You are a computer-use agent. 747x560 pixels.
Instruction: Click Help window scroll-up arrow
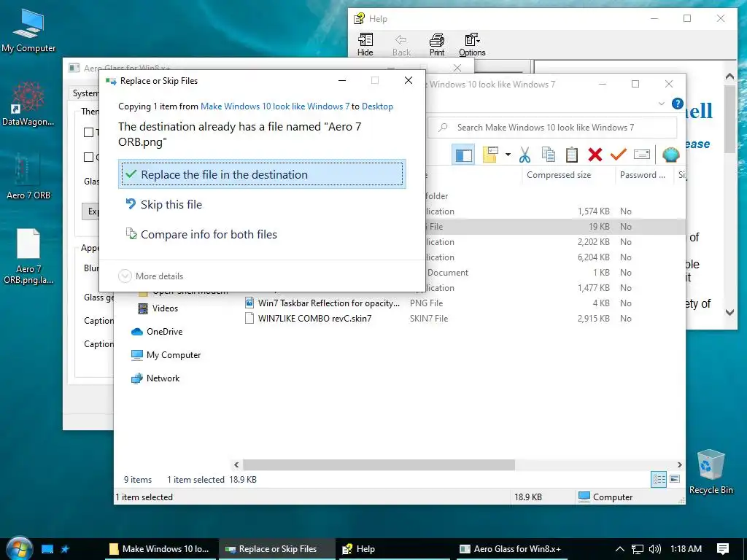coord(729,76)
